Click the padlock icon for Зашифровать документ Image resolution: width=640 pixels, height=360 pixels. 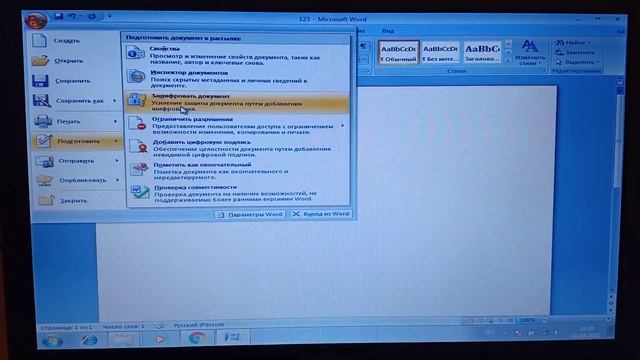[137, 100]
